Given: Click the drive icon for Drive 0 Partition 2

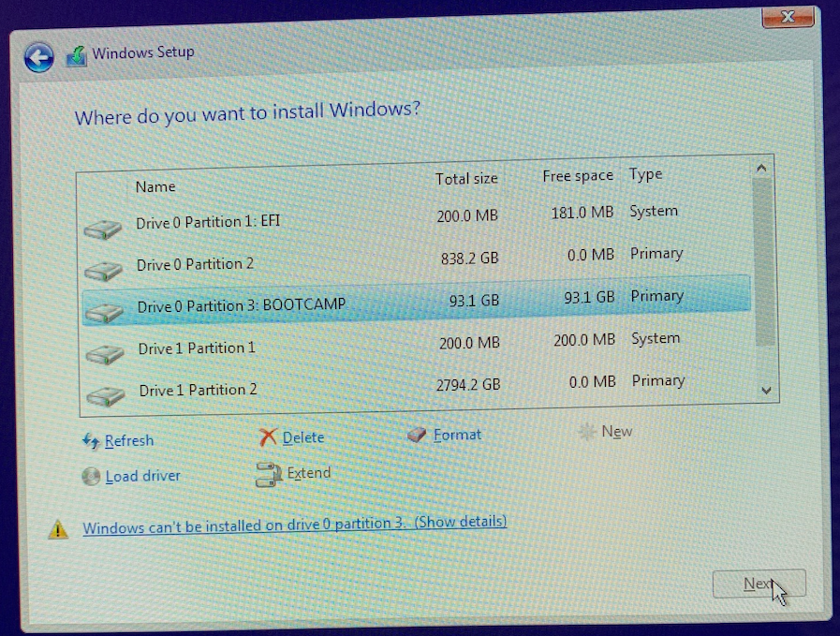Looking at the screenshot, I should [x=104, y=271].
